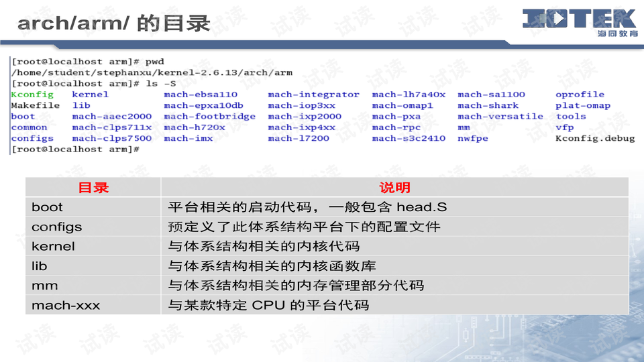644x362 pixels.
Task: Click the 'Kconfig.debug' entry
Action: point(595,138)
